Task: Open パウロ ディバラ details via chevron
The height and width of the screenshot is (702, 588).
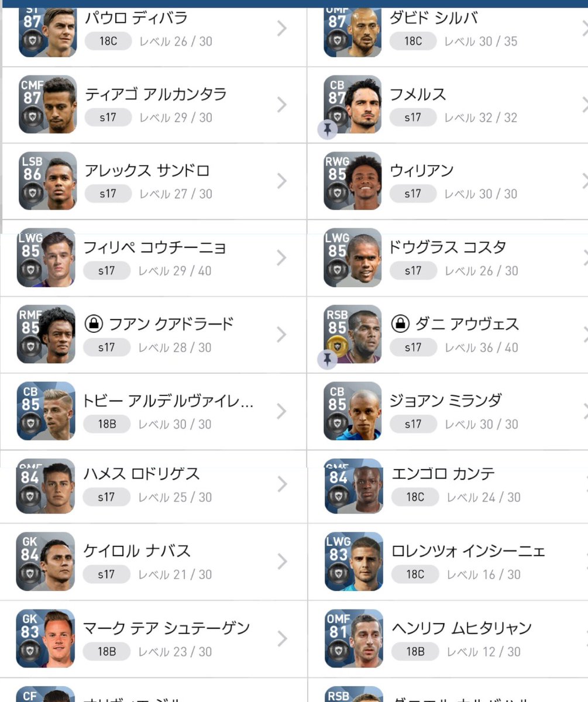Action: [x=282, y=27]
